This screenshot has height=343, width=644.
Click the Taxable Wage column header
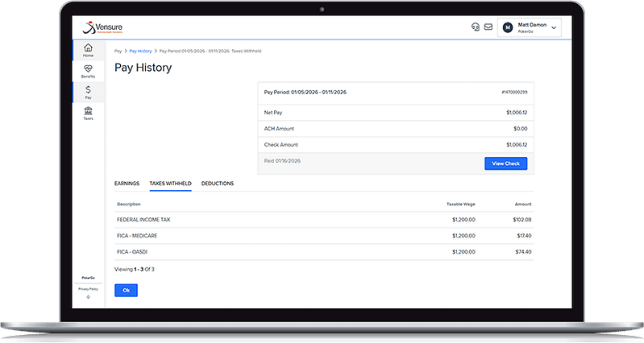pos(461,205)
